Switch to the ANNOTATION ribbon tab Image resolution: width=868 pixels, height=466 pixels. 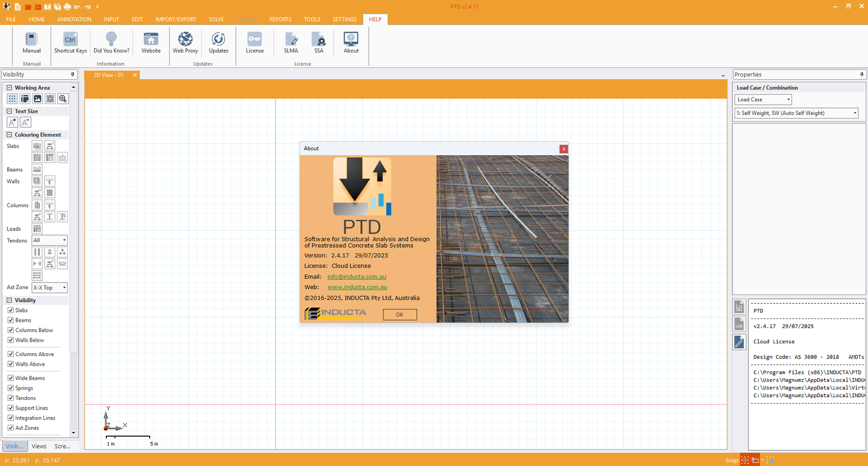pyautogui.click(x=74, y=19)
